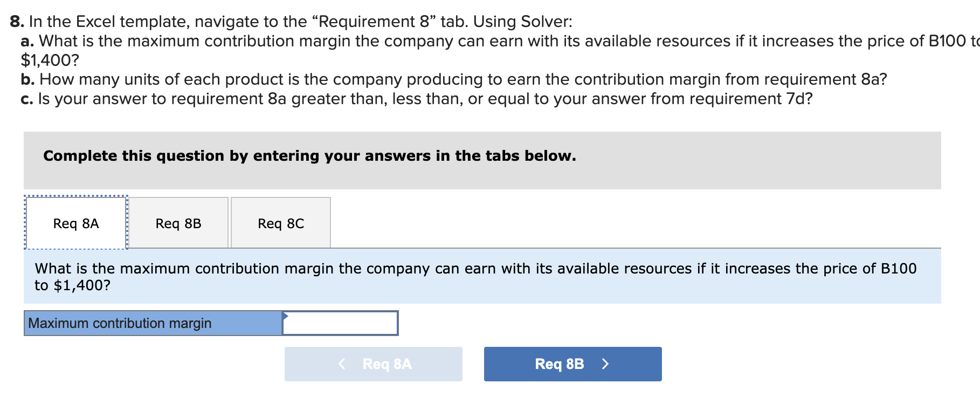Click the Req 8B button label text
The image size is (980, 397).
pyautogui.click(x=559, y=364)
